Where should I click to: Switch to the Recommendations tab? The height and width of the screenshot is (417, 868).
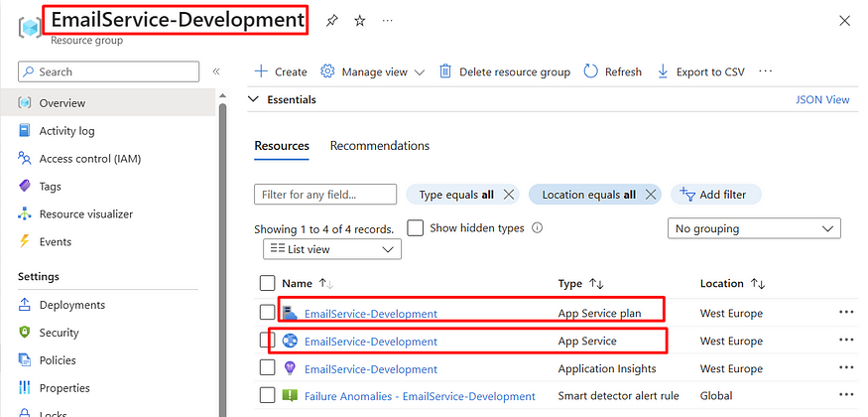click(380, 146)
